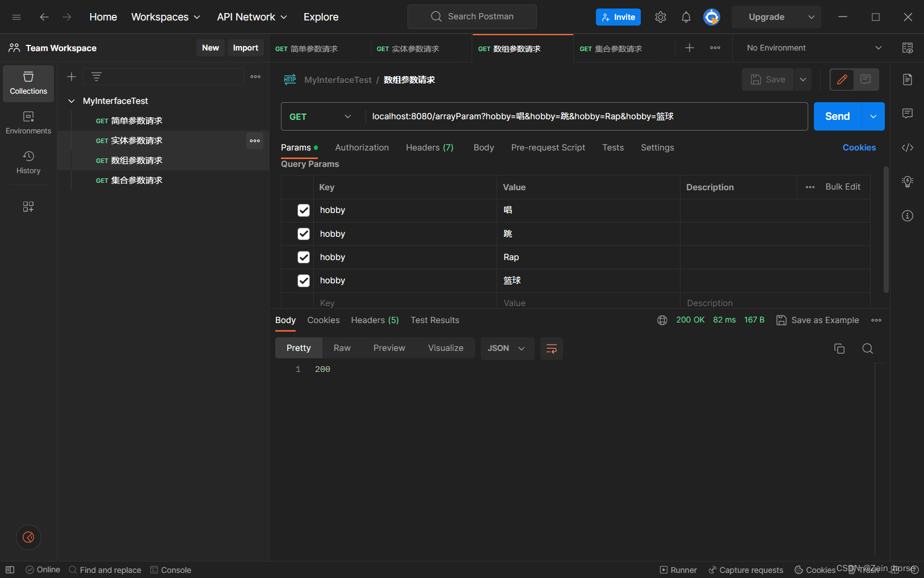
Task: Go forward with the right arrow
Action: pos(67,17)
